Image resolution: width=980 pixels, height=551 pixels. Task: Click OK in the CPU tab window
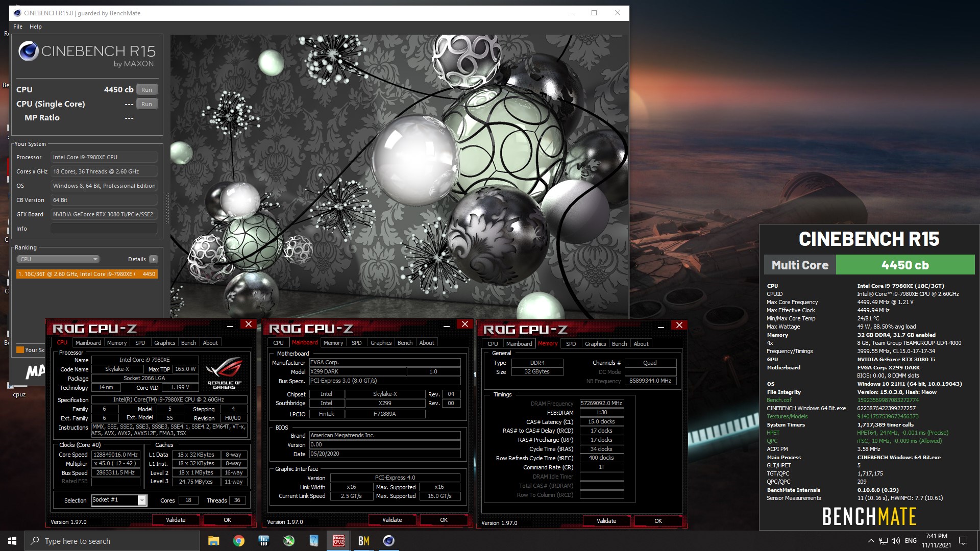pyautogui.click(x=228, y=520)
